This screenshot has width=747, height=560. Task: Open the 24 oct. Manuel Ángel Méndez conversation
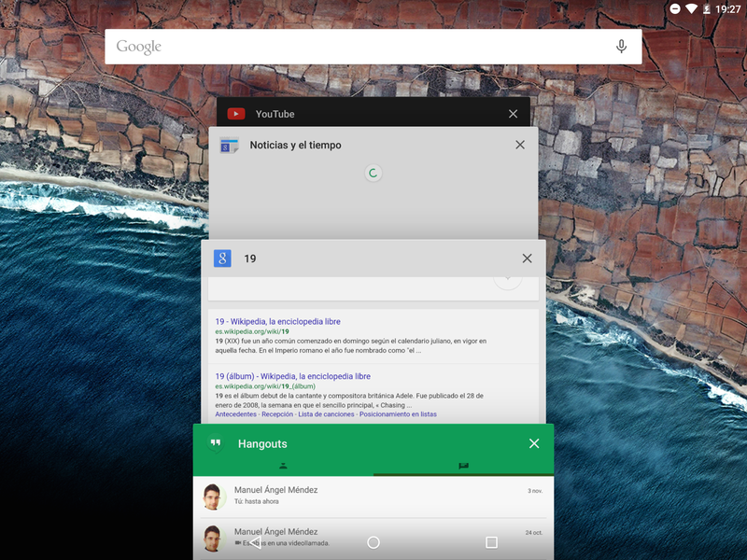(x=373, y=539)
